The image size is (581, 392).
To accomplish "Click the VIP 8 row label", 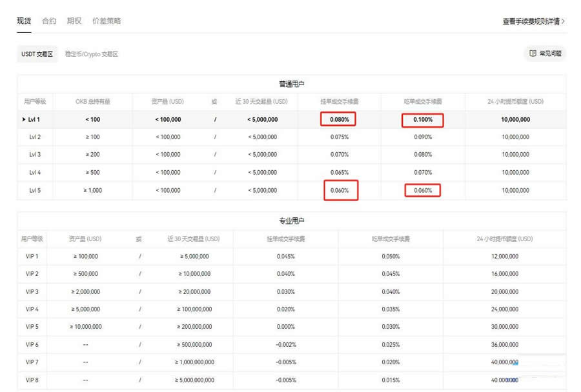I will point(32,380).
